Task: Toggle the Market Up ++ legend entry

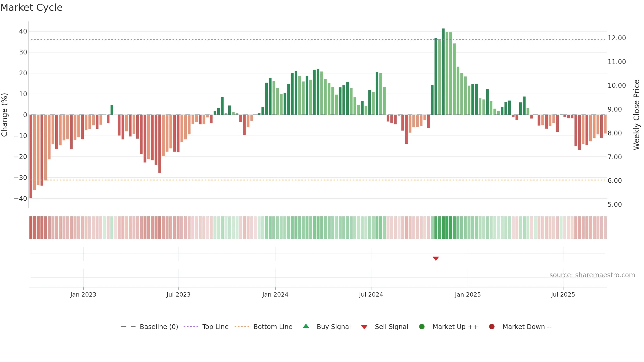Action: pos(448,327)
